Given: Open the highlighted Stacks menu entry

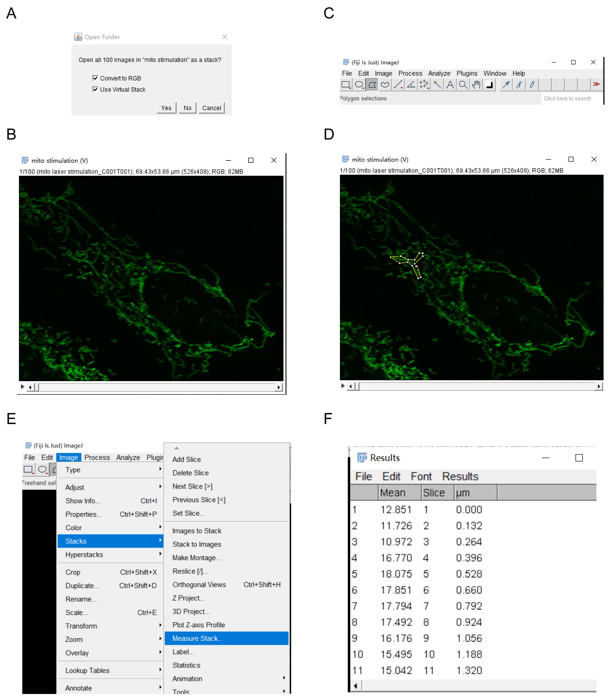Looking at the screenshot, I should (110, 541).
